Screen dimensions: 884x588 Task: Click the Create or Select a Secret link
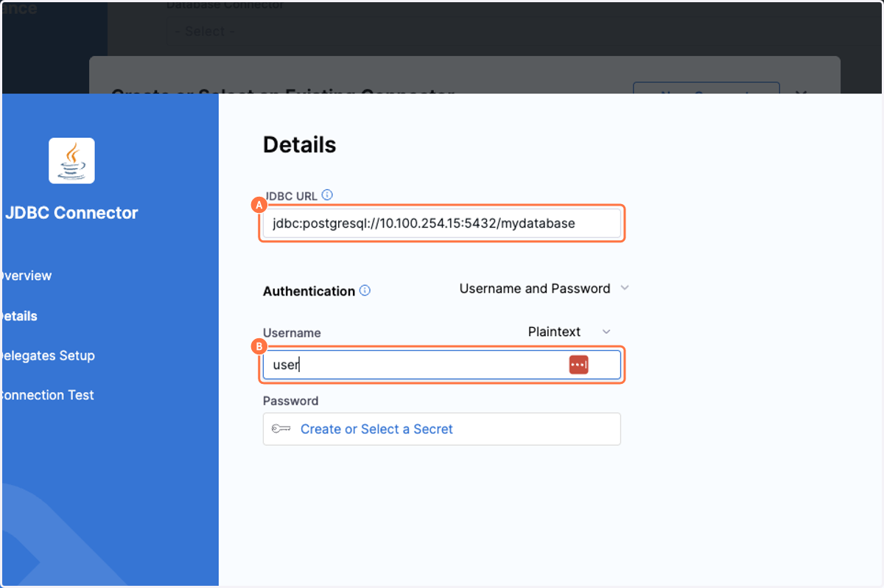(x=376, y=429)
